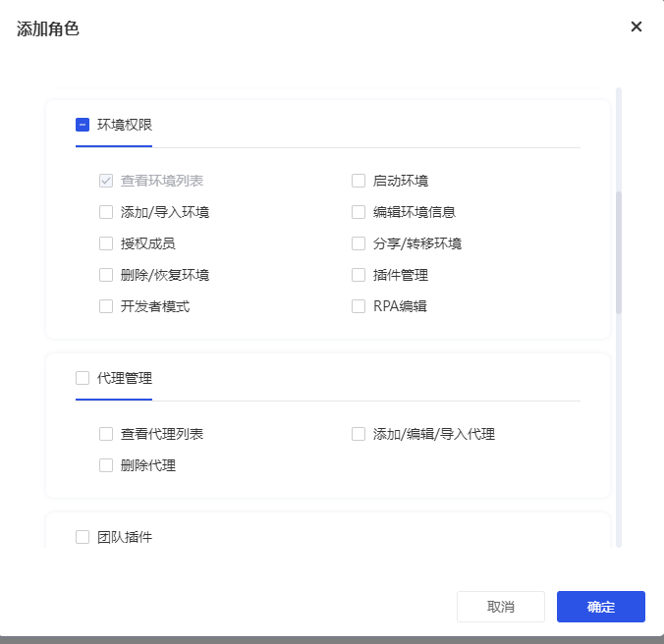Image resolution: width=664 pixels, height=644 pixels.
Task: Enable the 插件管理 checkbox
Action: pos(359,275)
